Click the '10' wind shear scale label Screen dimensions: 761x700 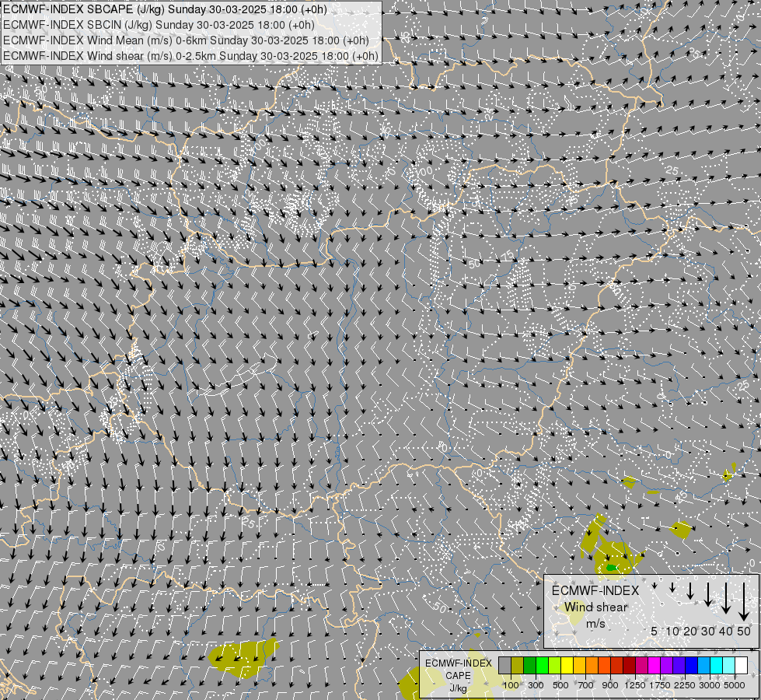(x=672, y=631)
